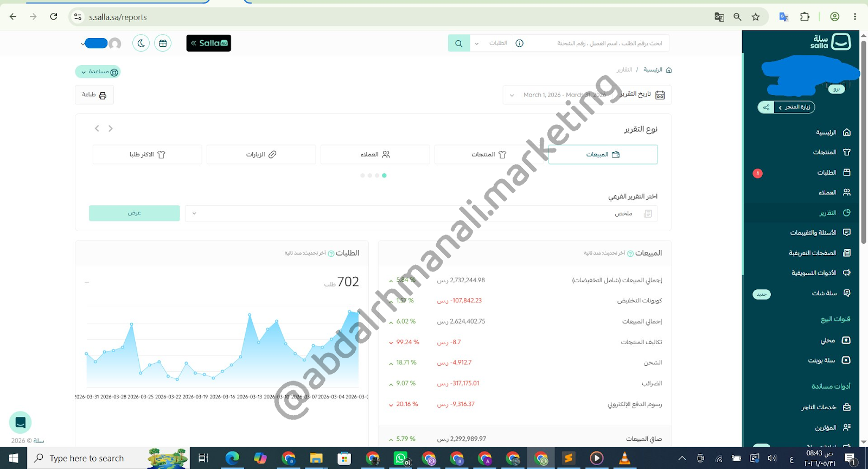Open WhatsApp from the taskbar
This screenshot has width=868, height=469.
click(401, 458)
